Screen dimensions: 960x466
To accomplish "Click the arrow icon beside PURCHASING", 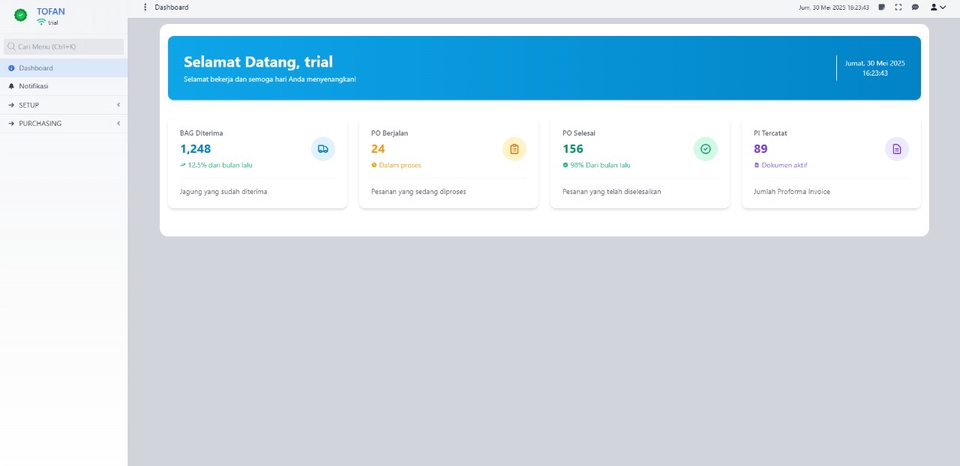I will [x=11, y=124].
